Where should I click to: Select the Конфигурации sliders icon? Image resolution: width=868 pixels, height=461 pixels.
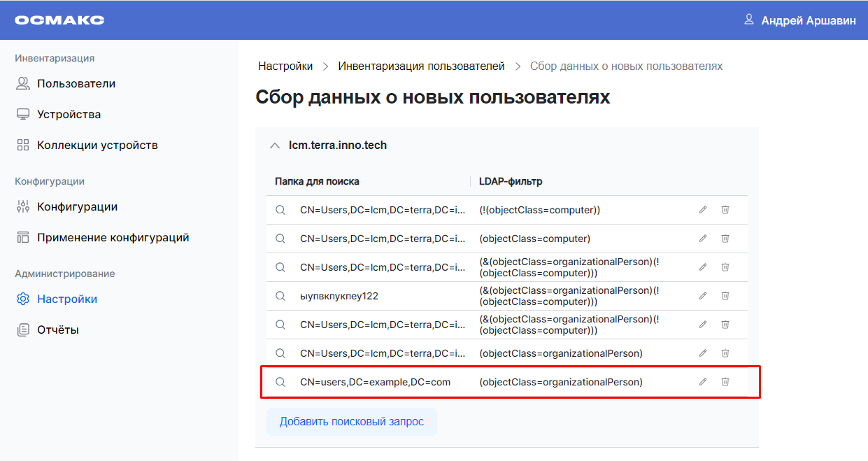(x=22, y=206)
